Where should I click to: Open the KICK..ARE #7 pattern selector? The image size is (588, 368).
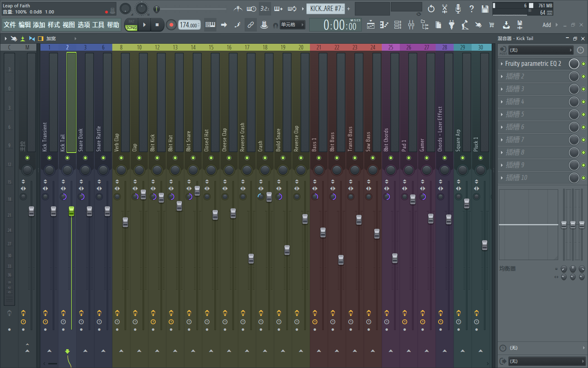325,9
